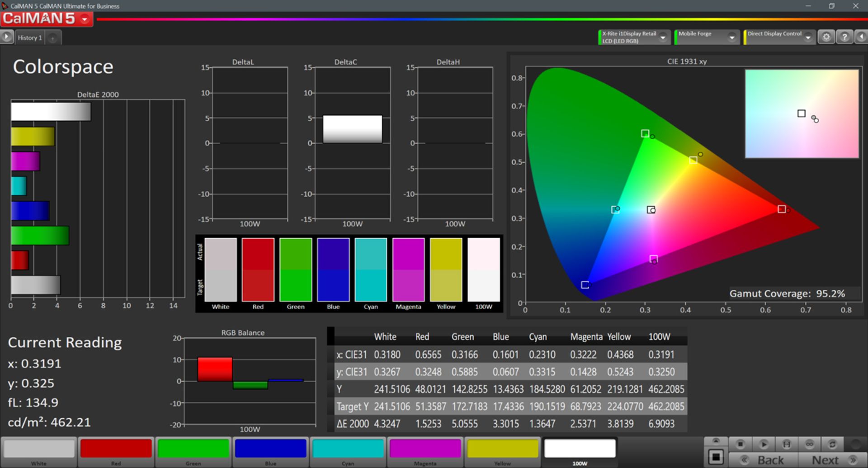Open settings with the gear icon
868x468 pixels.
826,37
